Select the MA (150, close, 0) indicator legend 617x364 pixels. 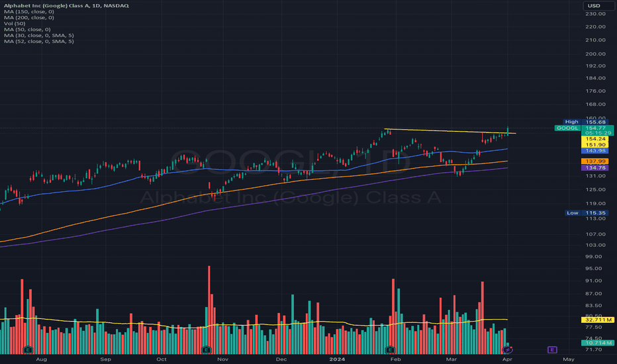tap(28, 12)
